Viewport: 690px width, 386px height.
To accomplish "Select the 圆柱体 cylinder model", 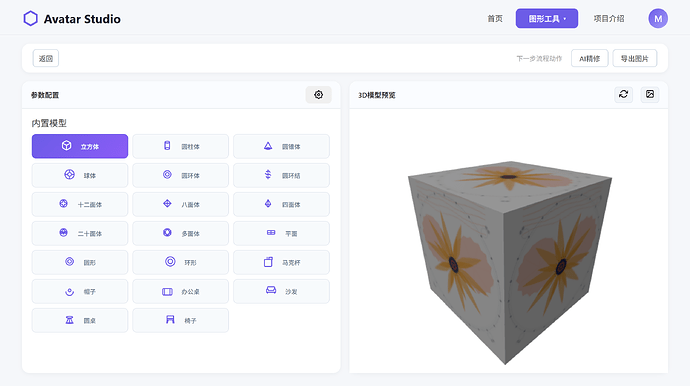I will point(180,146).
